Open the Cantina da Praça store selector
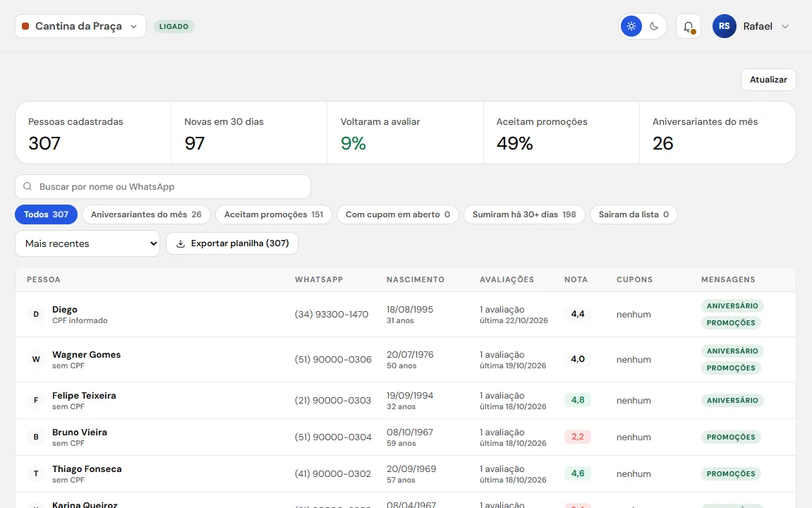The image size is (812, 508). 80,26
